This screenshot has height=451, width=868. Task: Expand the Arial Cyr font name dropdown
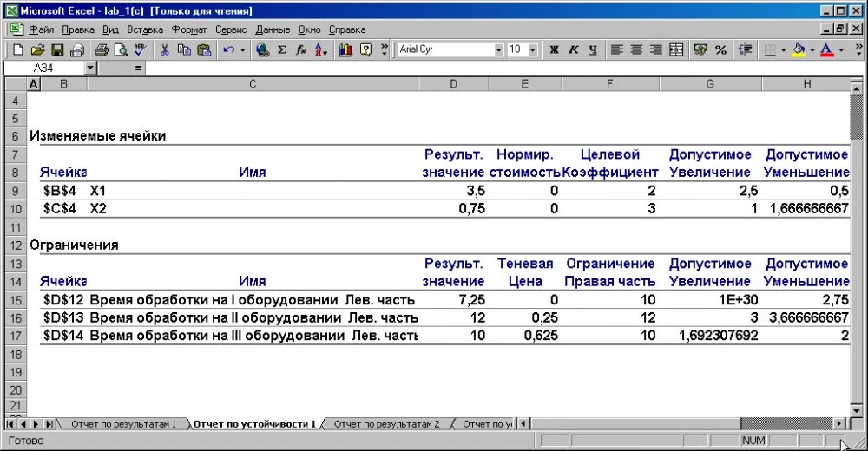(498, 49)
